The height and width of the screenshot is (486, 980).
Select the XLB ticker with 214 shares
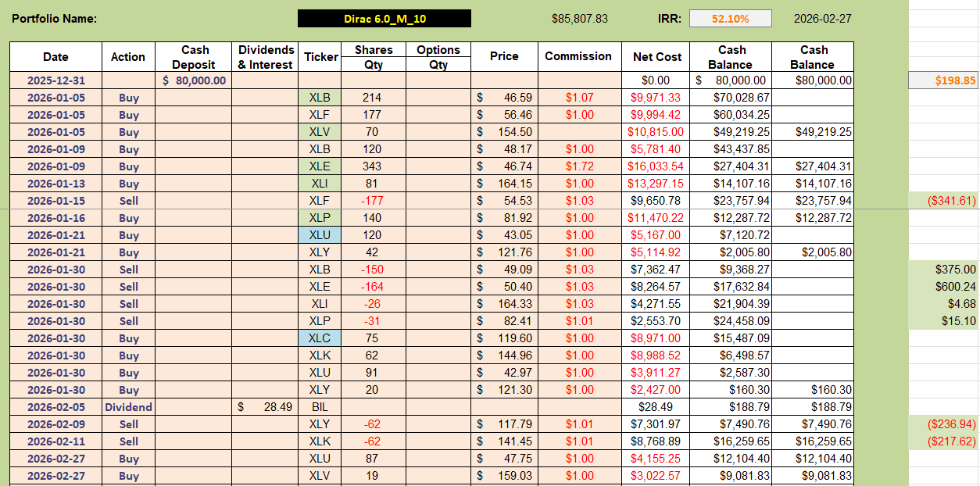coord(319,98)
